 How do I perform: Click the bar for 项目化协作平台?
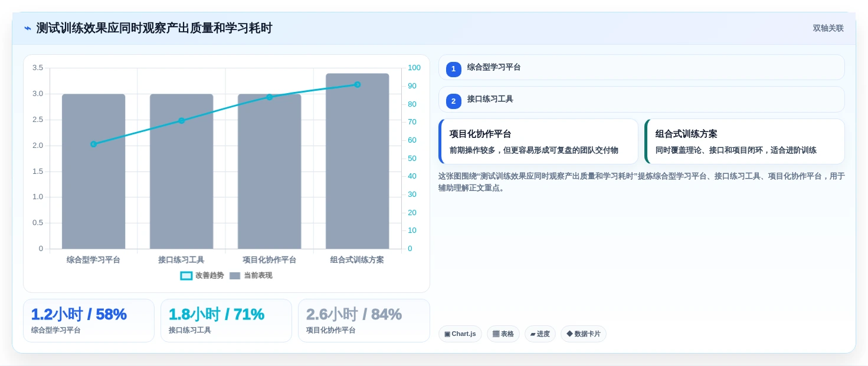pyautogui.click(x=269, y=172)
